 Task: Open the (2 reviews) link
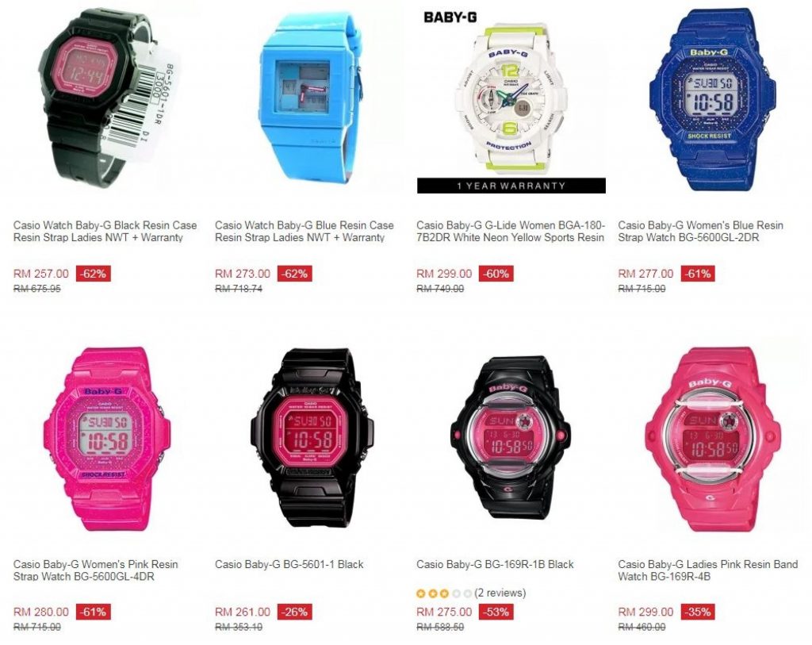pyautogui.click(x=500, y=593)
